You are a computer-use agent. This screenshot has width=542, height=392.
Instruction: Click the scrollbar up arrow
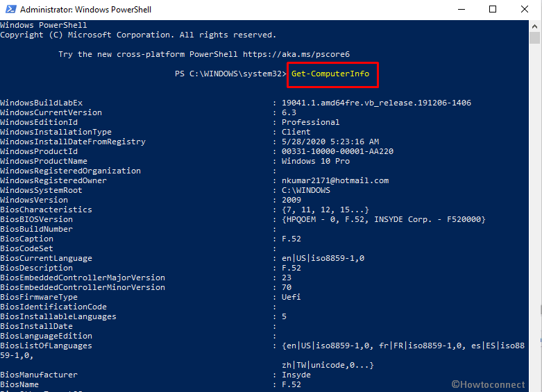[x=534, y=26]
